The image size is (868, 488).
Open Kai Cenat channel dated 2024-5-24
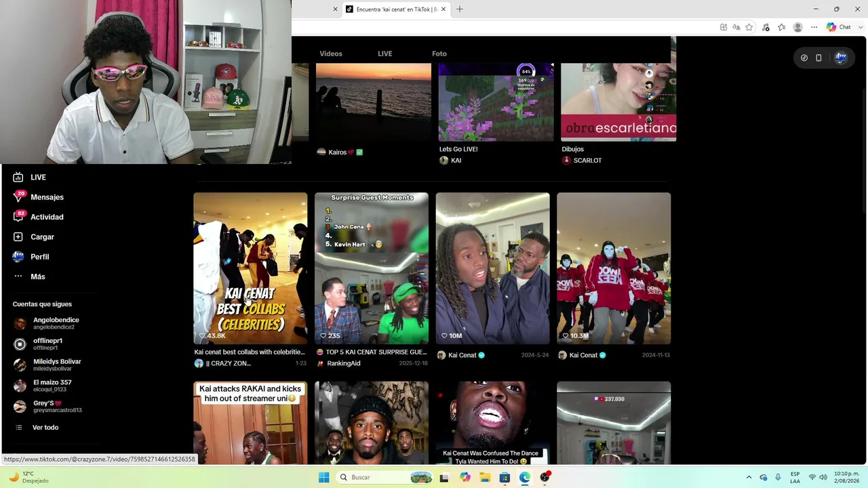(x=461, y=355)
